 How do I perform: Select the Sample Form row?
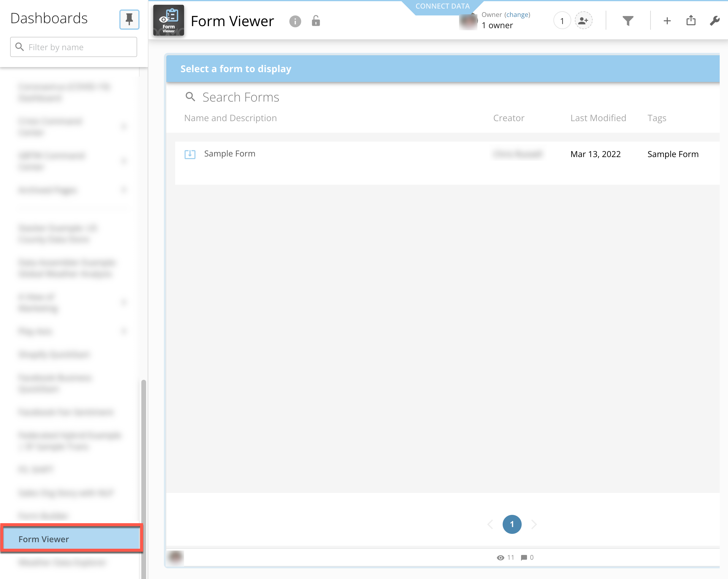click(x=230, y=154)
